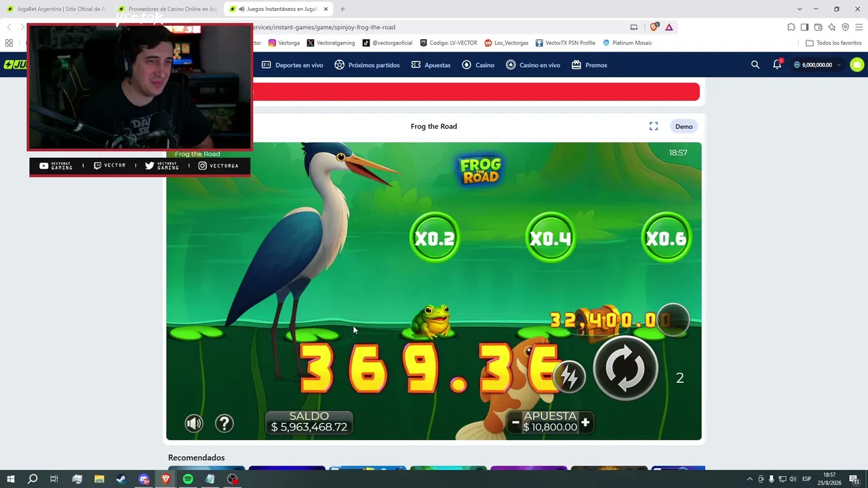Pick the X0.4 multiplier bubble
Viewport: 868px width, 488px height.
point(551,238)
